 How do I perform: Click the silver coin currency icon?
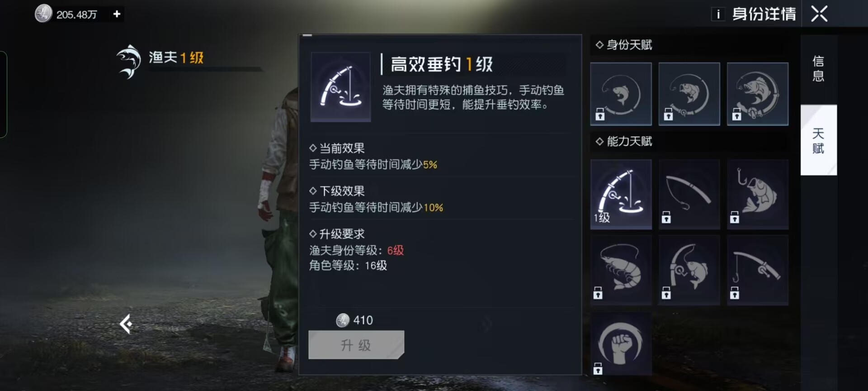coord(43,14)
